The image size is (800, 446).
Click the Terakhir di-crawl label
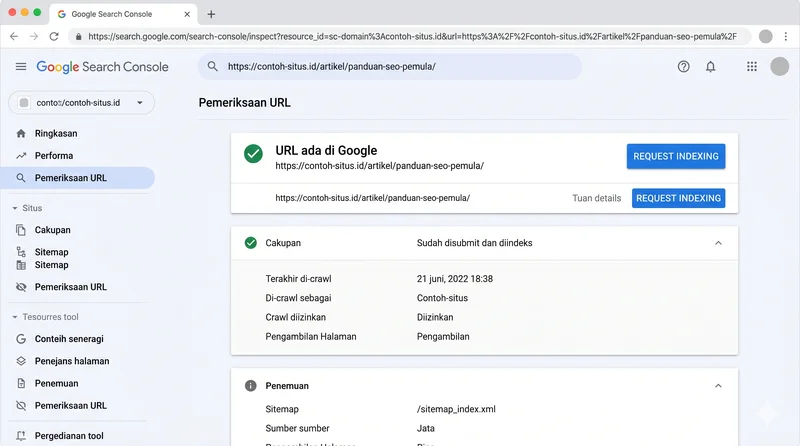(x=298, y=279)
